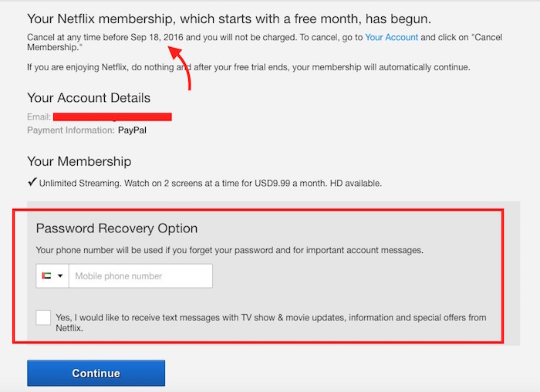
Task: Click the "Yes, I would like" checkbox label
Action: 270,323
